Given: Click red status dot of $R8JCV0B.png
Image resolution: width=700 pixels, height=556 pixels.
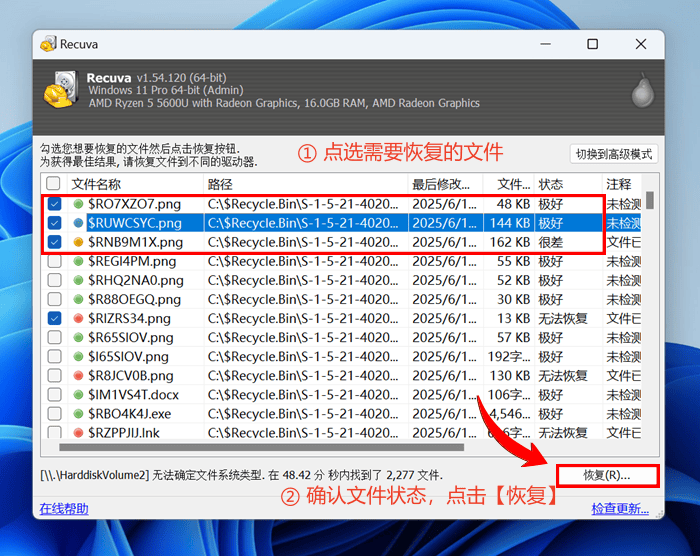Looking at the screenshot, I should [x=78, y=376].
